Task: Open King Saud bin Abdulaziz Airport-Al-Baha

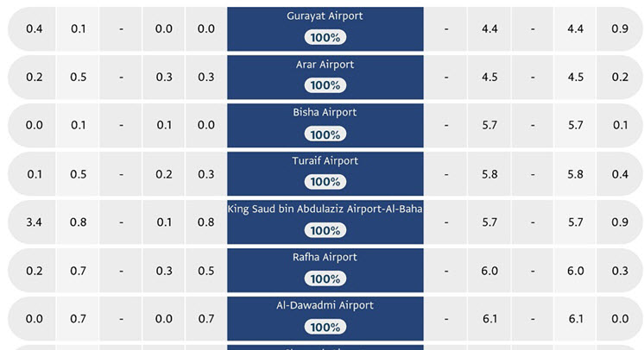Action: [x=325, y=209]
